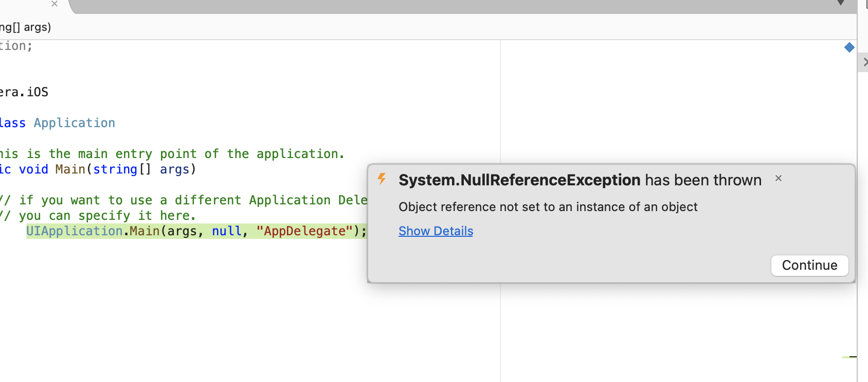Close the open editor tab
Image resolution: width=868 pixels, height=382 pixels.
pos(55,4)
